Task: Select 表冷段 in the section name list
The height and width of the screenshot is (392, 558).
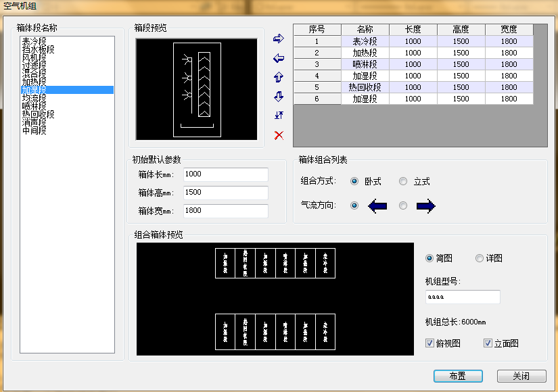Action: [34, 41]
